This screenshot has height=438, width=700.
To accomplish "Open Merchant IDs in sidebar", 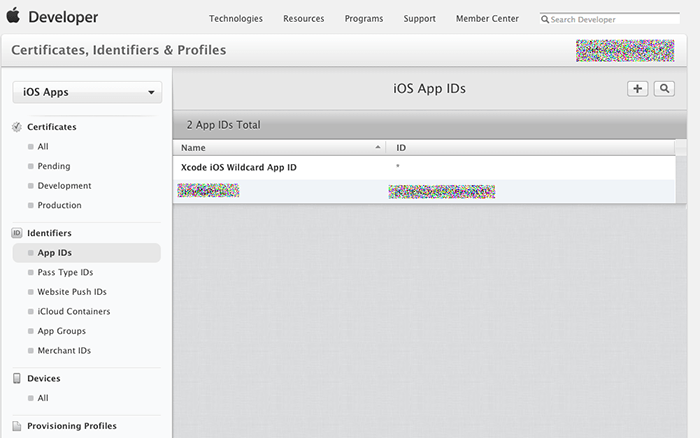I will pyautogui.click(x=64, y=351).
